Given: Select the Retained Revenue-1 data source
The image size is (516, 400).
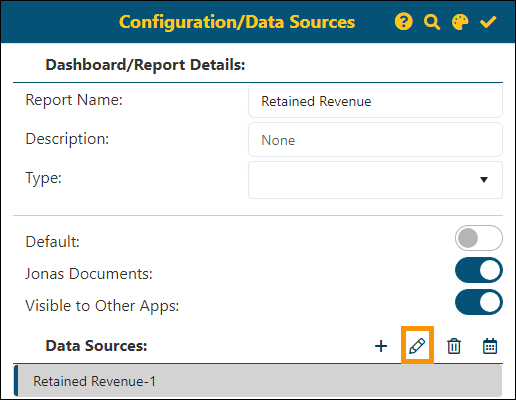Looking at the screenshot, I should 258,381.
